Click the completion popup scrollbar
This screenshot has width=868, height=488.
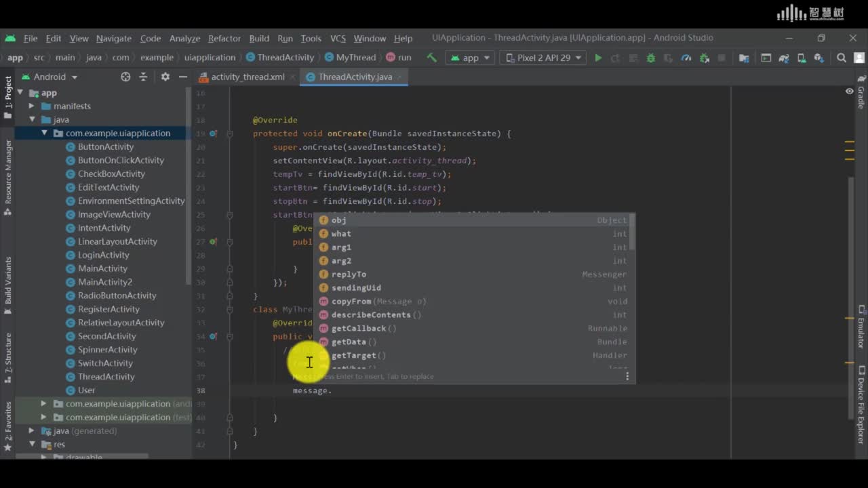click(633, 232)
